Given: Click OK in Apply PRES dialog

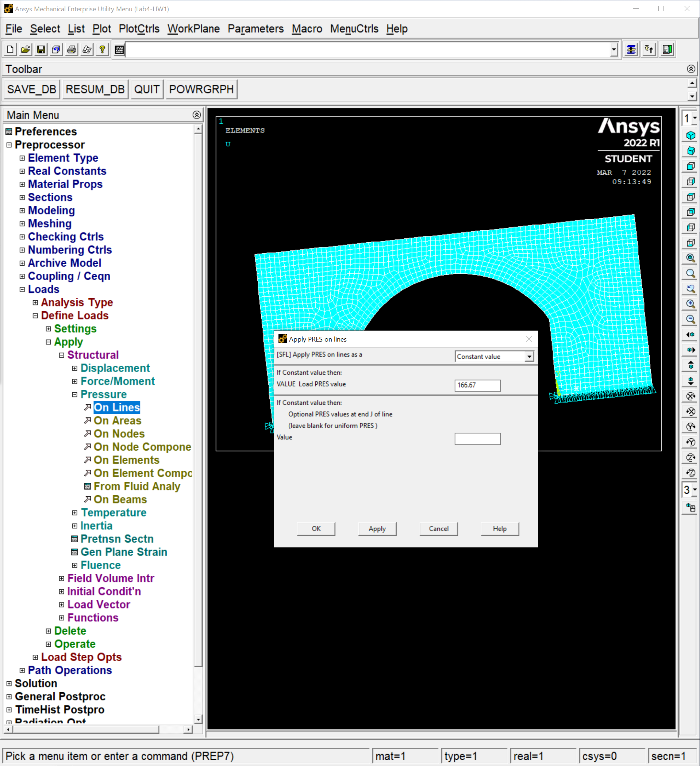Looking at the screenshot, I should tap(316, 528).
